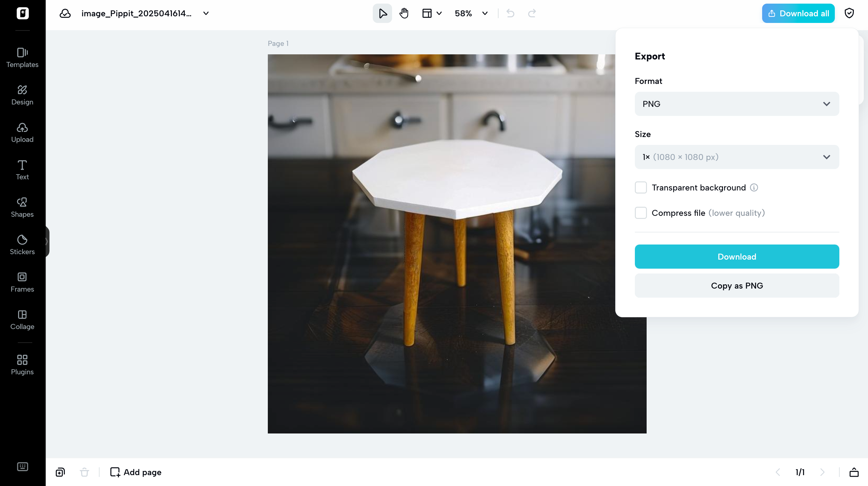Screen dimensions: 868x486
Task: Open the Templates panel
Action: [x=22, y=58]
